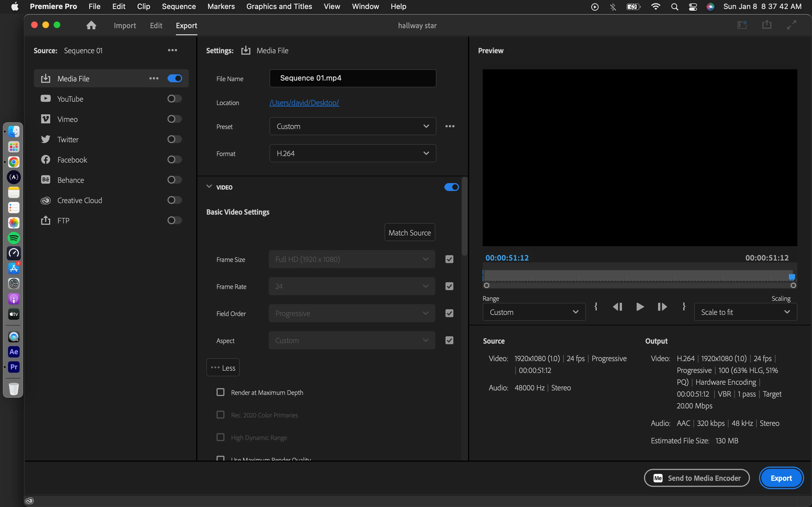Click the Quick Export share icon
The image size is (812, 507).
point(767,25)
